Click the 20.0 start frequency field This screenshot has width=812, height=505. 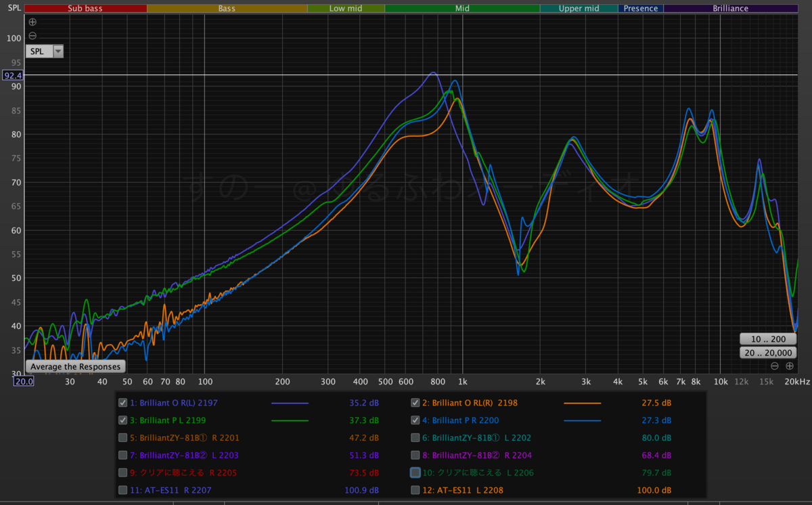click(x=24, y=381)
